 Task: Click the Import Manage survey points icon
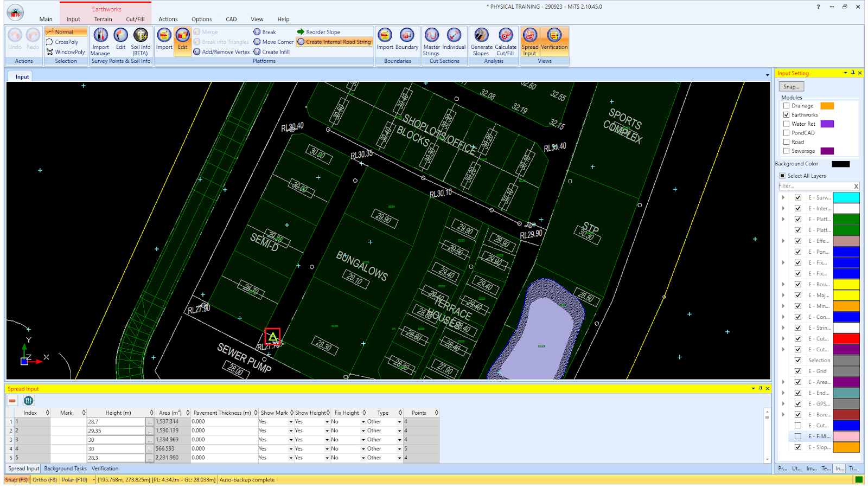[100, 36]
